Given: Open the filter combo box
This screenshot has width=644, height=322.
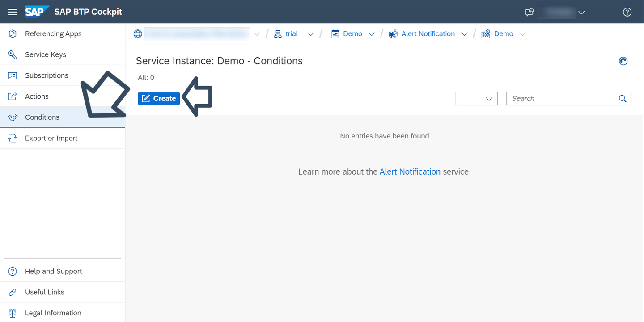Looking at the screenshot, I should [x=476, y=99].
